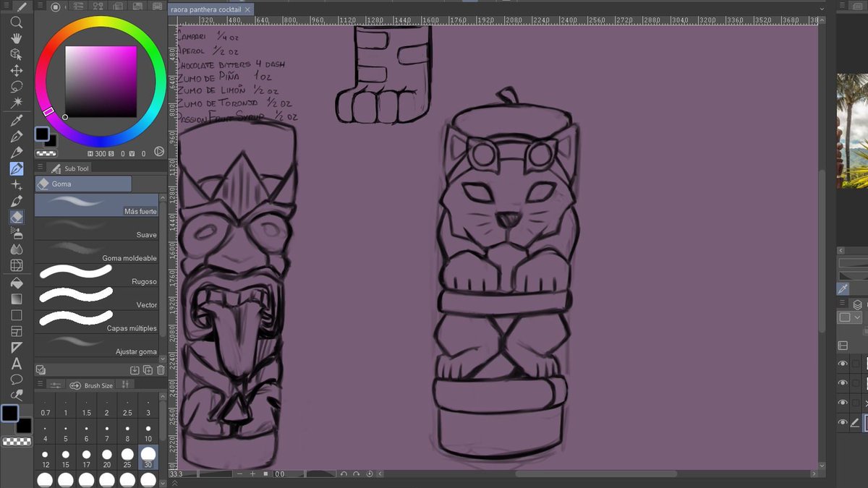868x488 pixels.
Task: Select the Move Layer tool
Action: click(x=17, y=70)
